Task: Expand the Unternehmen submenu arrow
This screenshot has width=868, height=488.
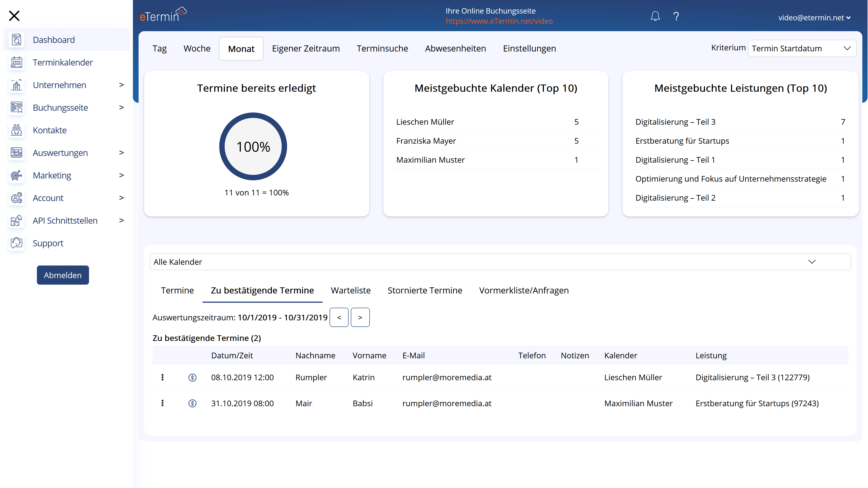Action: [121, 85]
